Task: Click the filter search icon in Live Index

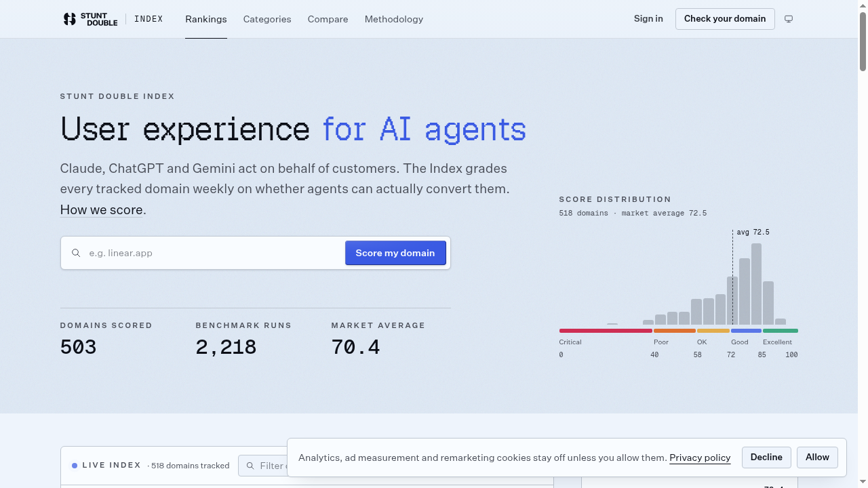Action: (250, 466)
